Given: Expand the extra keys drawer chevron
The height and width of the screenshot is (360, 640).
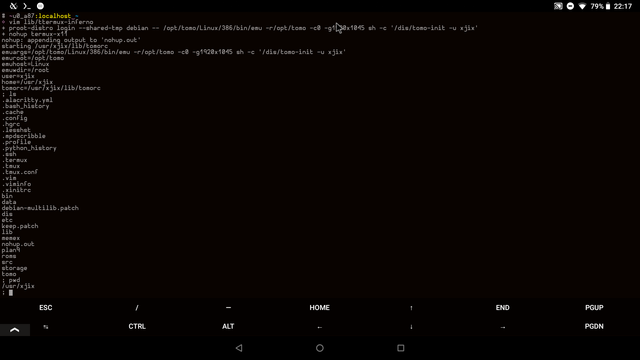Looking at the screenshot, I should coord(15,330).
